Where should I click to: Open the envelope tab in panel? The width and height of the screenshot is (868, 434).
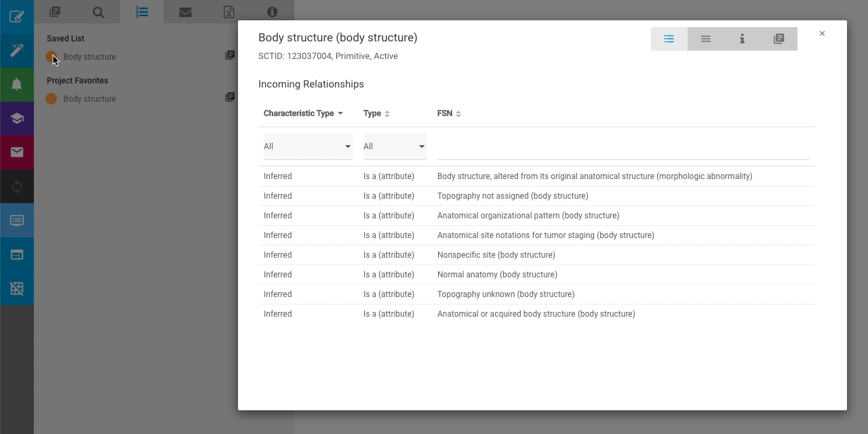[185, 12]
